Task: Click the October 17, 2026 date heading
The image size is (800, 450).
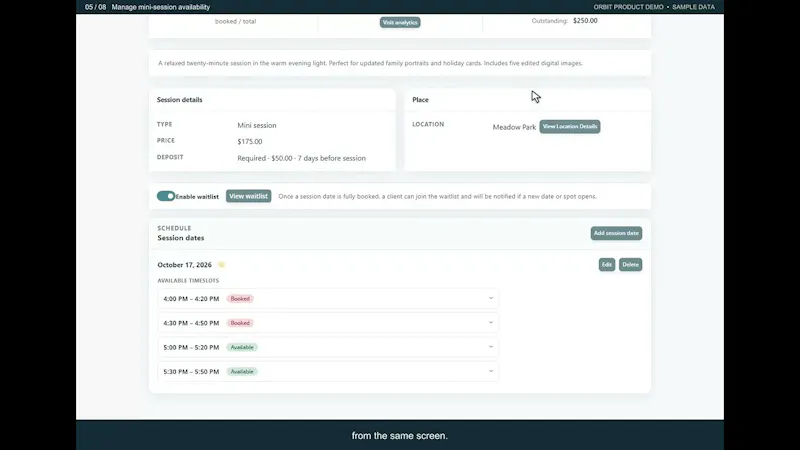Action: click(184, 265)
